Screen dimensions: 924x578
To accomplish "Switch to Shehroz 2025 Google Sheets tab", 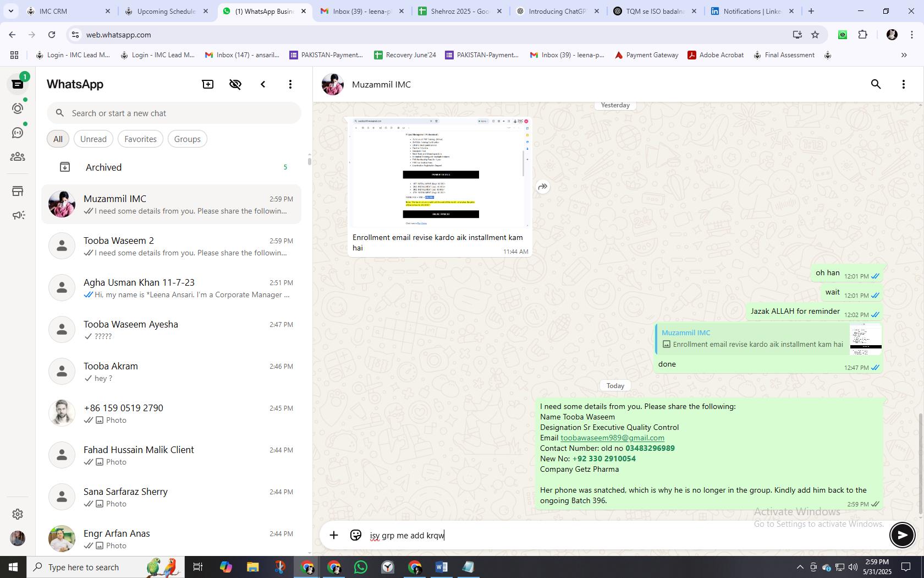I will tap(460, 11).
